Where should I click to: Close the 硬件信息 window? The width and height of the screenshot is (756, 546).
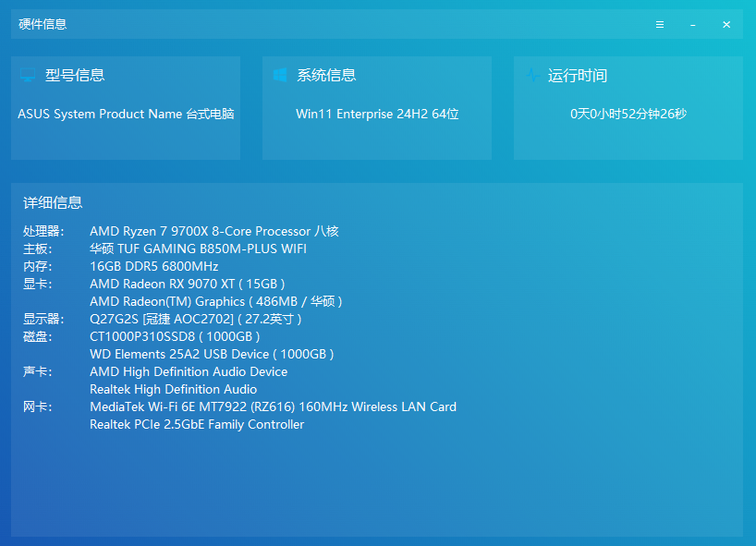[726, 25]
